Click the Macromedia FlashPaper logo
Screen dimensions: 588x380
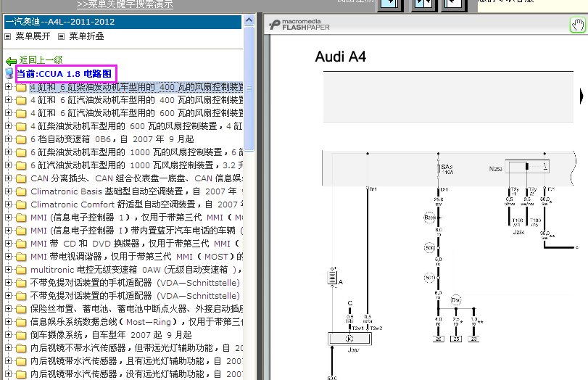(299, 25)
